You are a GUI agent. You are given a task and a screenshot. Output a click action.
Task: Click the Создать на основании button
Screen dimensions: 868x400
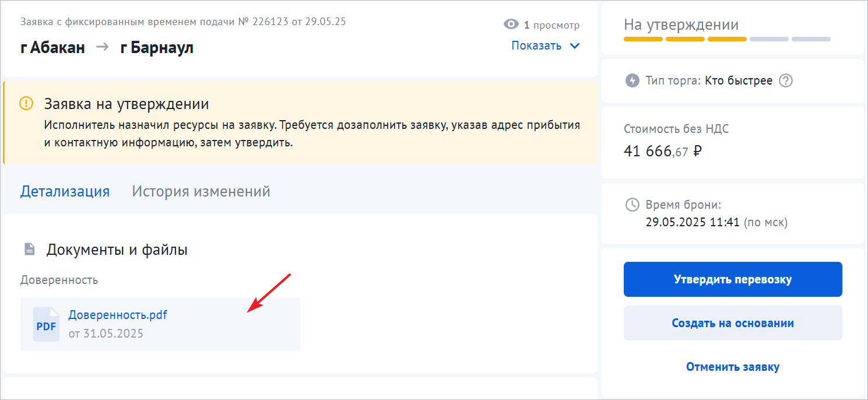(733, 323)
